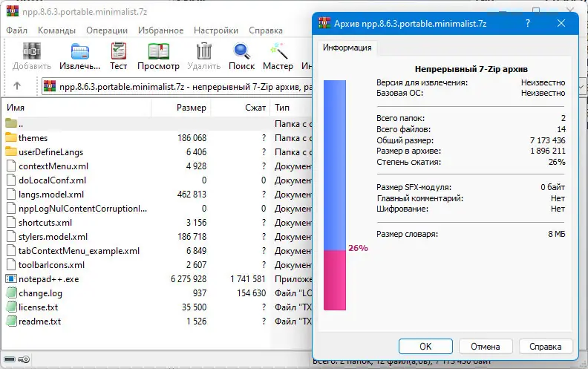Click the themes folder icon

tap(11, 137)
